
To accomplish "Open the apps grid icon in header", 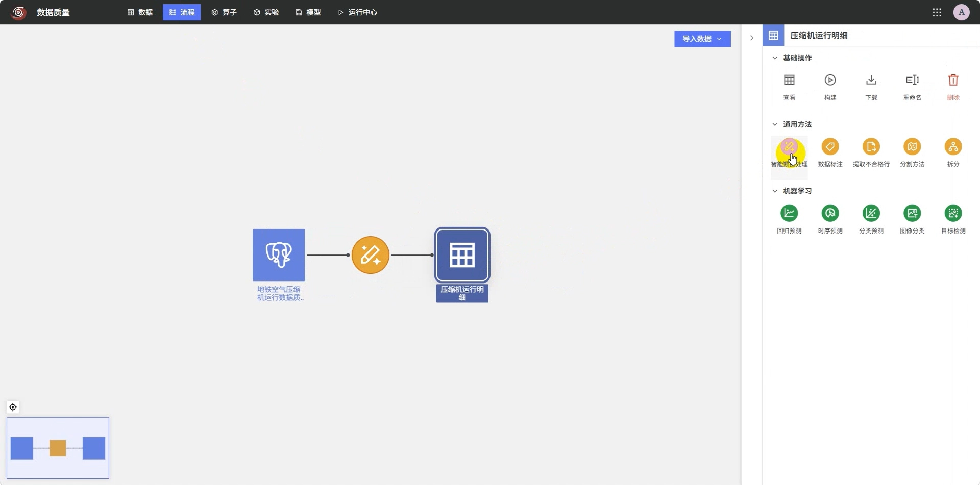I will coord(937,12).
